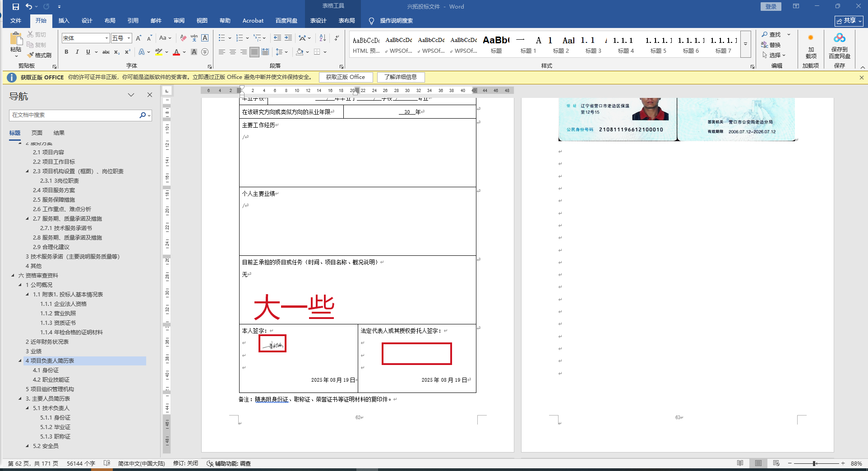868x471 pixels.
Task: Click the 登录 sign-in button
Action: click(x=771, y=6)
